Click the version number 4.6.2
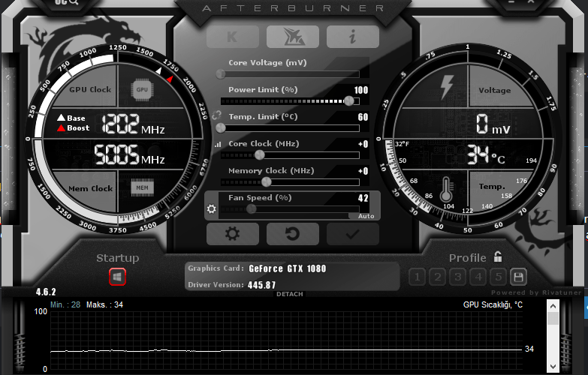The width and height of the screenshot is (588, 375). [x=46, y=292]
